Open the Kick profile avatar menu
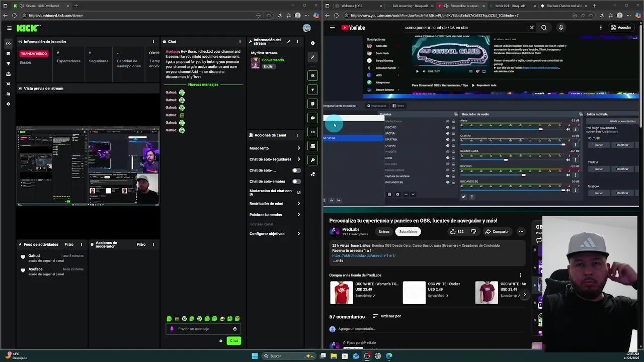The image size is (644, 362). tap(307, 28)
